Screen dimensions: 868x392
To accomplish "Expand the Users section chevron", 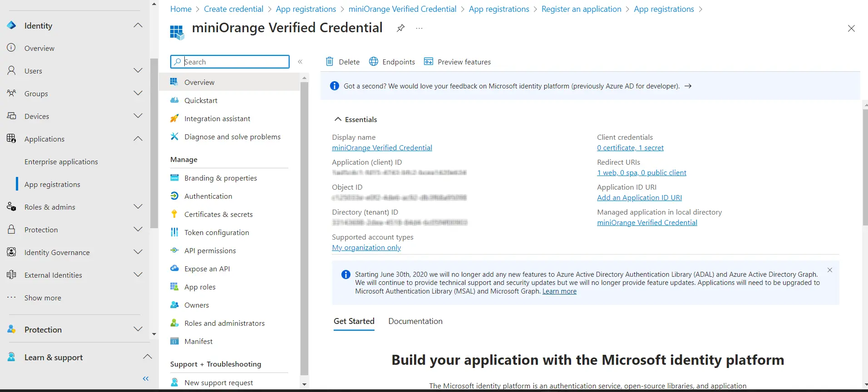I will [x=138, y=70].
